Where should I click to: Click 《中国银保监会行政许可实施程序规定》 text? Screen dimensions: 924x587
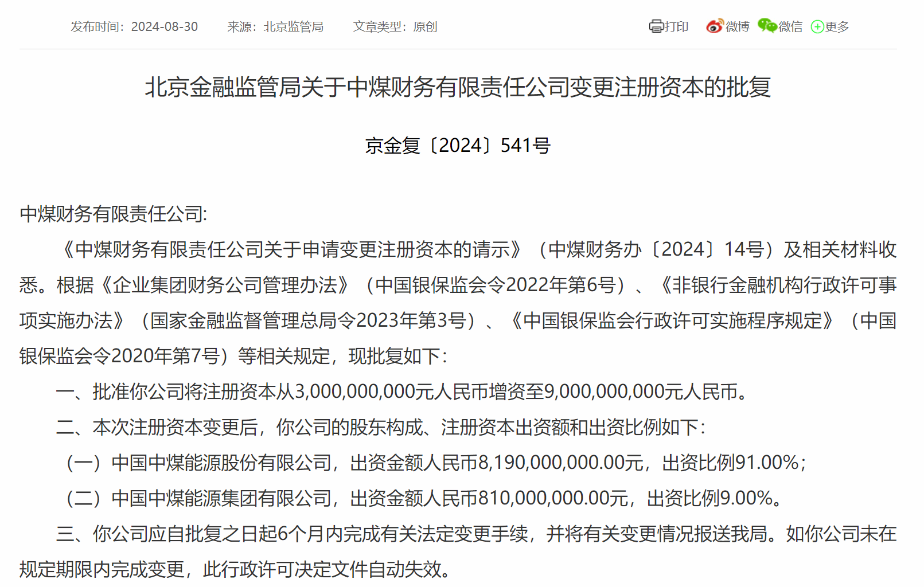[672, 320]
